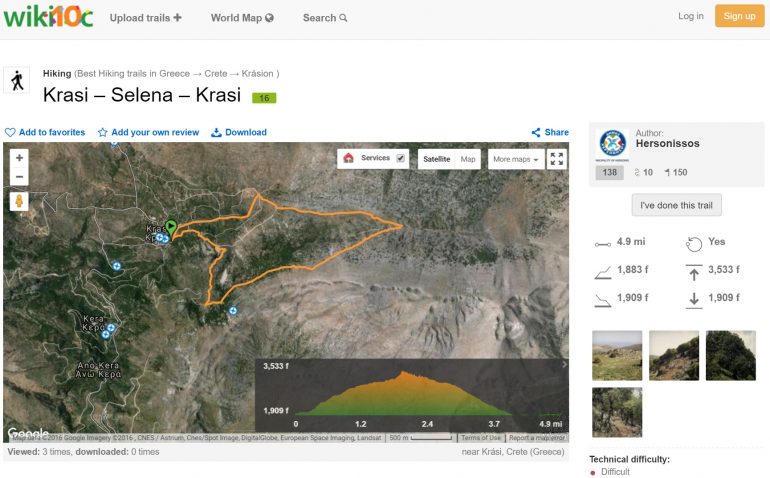Viewport: 770px width, 478px height.
Task: Zoom in on the map
Action: (x=19, y=158)
